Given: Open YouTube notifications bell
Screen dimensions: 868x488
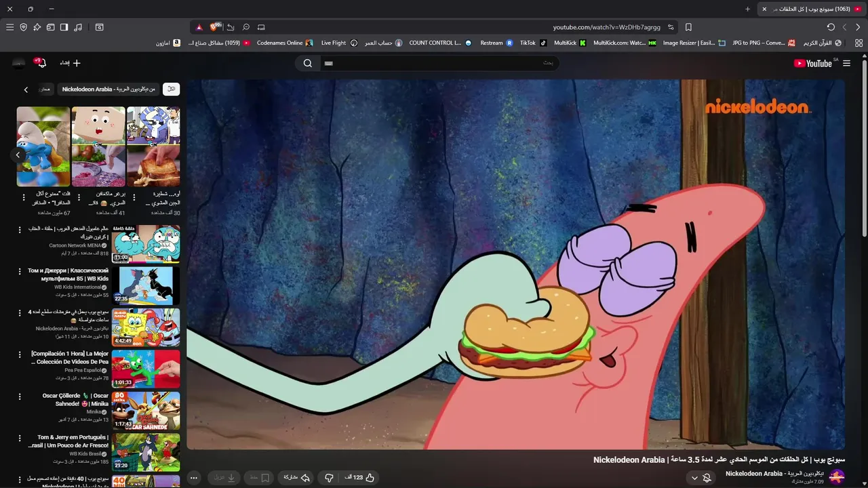Looking at the screenshot, I should [41, 63].
